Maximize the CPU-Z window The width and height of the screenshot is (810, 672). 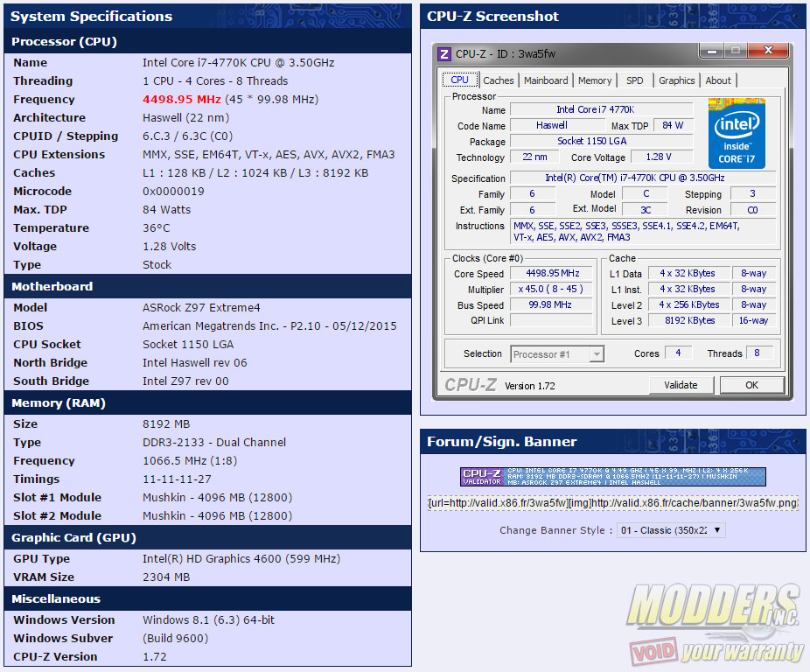(x=736, y=50)
